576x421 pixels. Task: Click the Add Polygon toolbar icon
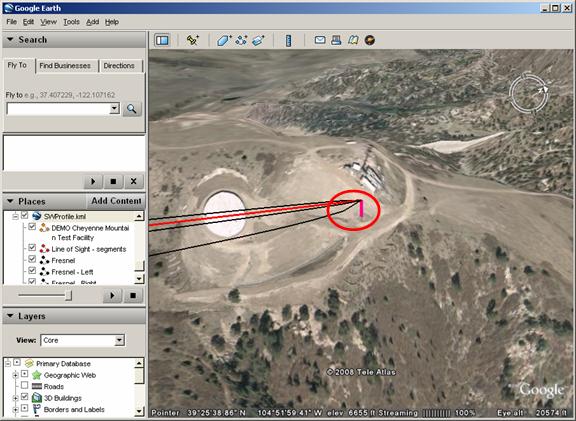tap(223, 40)
